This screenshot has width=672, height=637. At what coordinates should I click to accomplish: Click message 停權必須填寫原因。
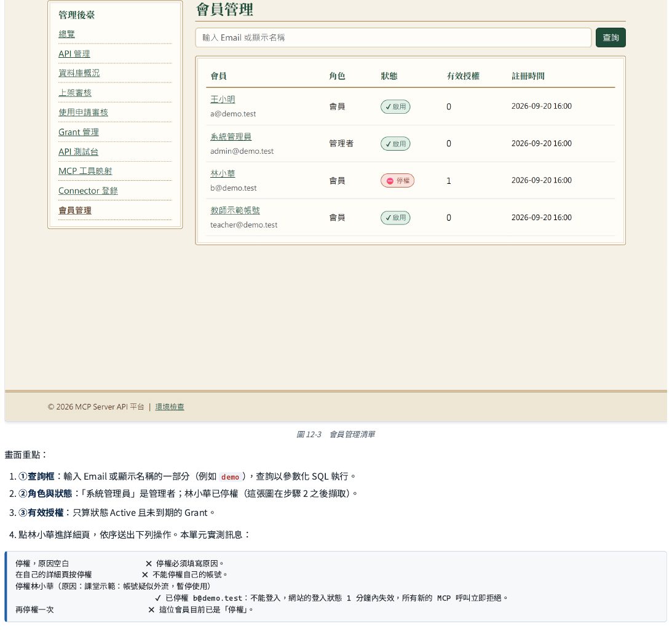coord(190,564)
